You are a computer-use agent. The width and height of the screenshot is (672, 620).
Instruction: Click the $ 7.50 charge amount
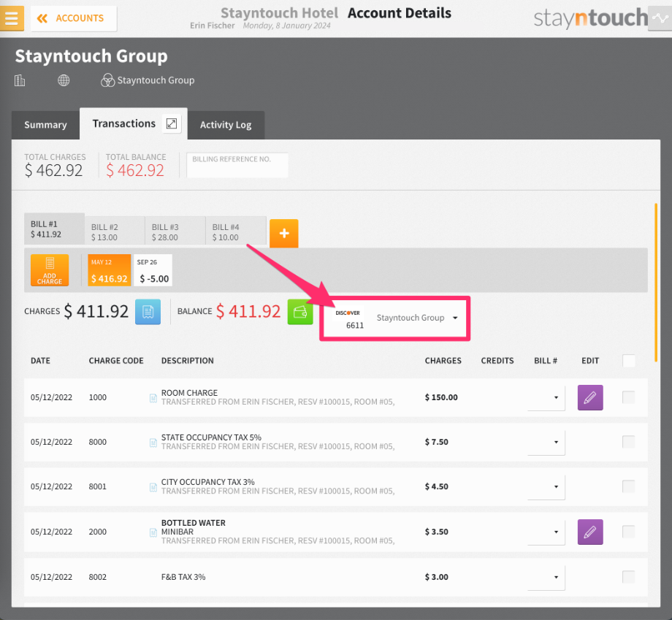436,442
